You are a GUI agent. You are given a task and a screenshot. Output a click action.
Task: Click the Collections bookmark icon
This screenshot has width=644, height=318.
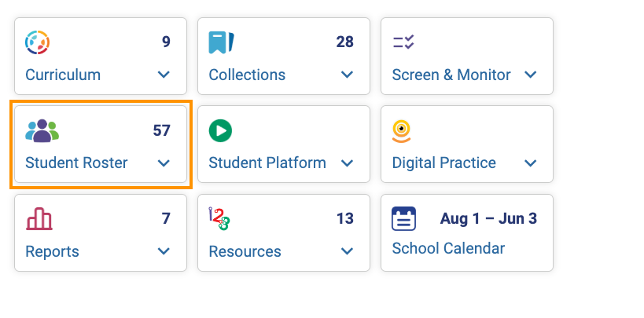click(x=221, y=42)
